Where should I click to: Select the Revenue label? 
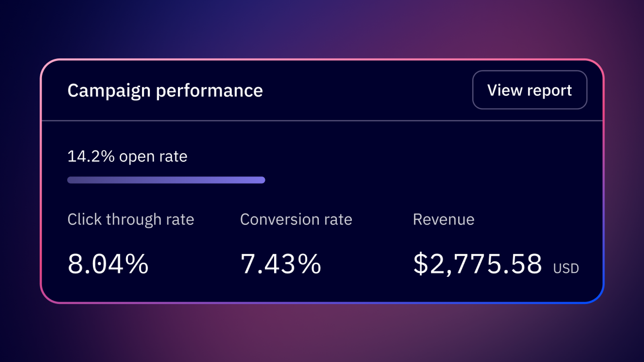pos(444,220)
